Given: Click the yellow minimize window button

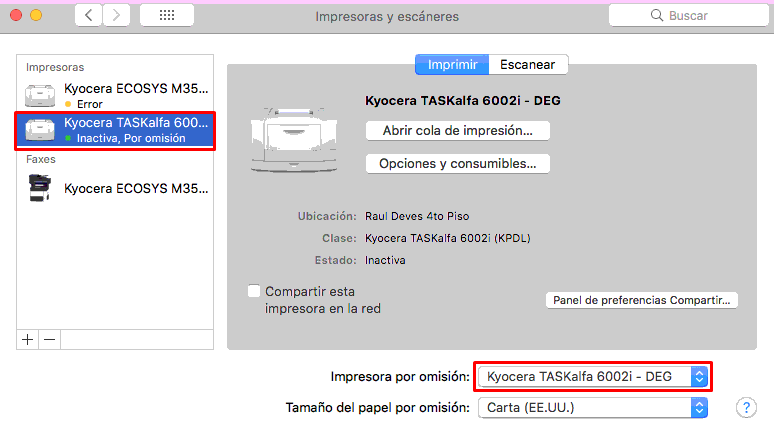Looking at the screenshot, I should coord(36,15).
